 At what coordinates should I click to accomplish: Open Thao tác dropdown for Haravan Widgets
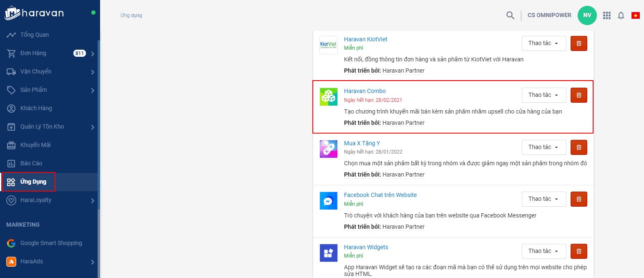544,251
